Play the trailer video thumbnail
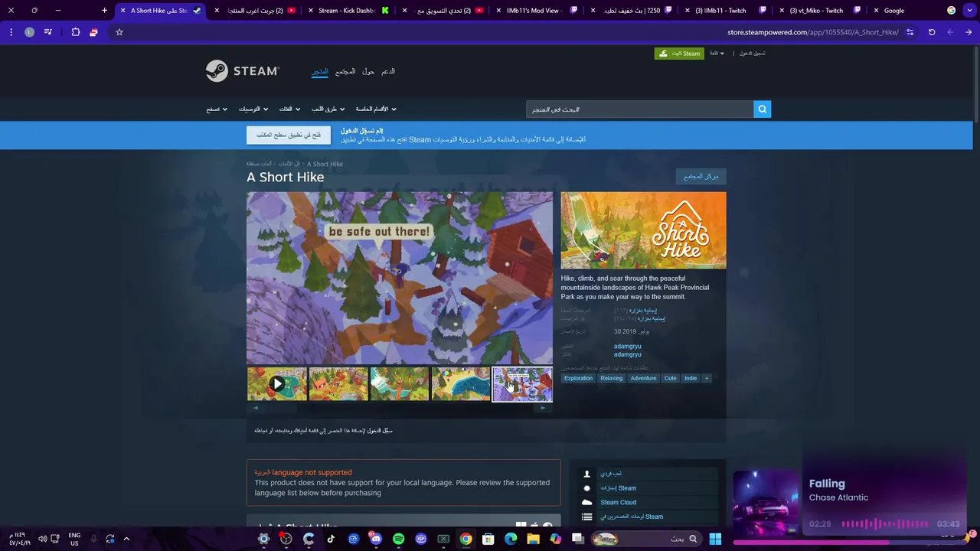The width and height of the screenshot is (980, 551). click(277, 384)
